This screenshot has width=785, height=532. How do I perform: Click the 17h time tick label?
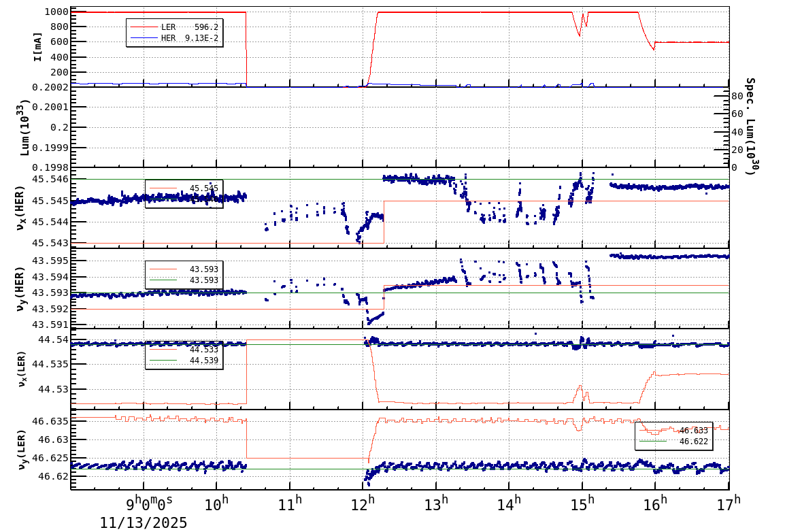point(729,503)
